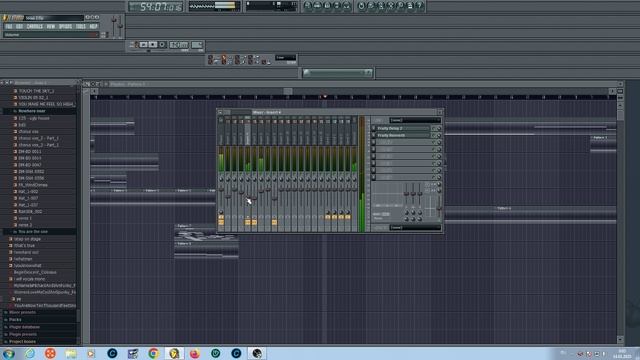Toggle Fruity Reeverb slot on/off switch

pyautogui.click(x=373, y=135)
